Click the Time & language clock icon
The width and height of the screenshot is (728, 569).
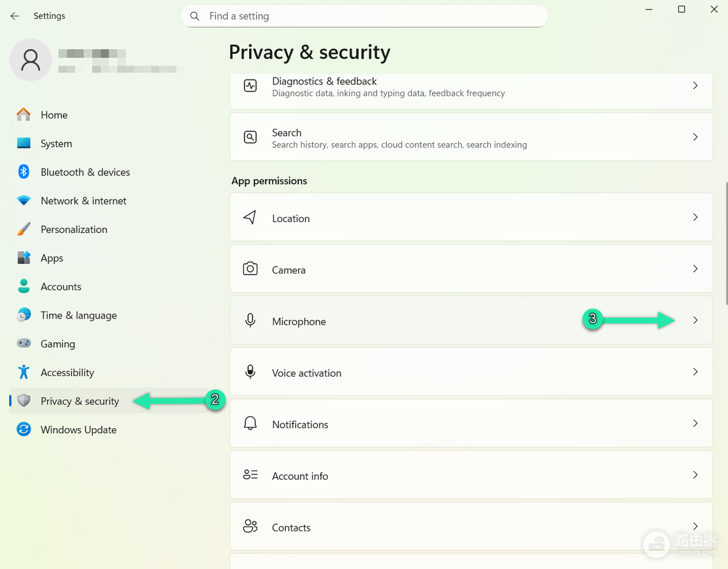click(x=24, y=315)
